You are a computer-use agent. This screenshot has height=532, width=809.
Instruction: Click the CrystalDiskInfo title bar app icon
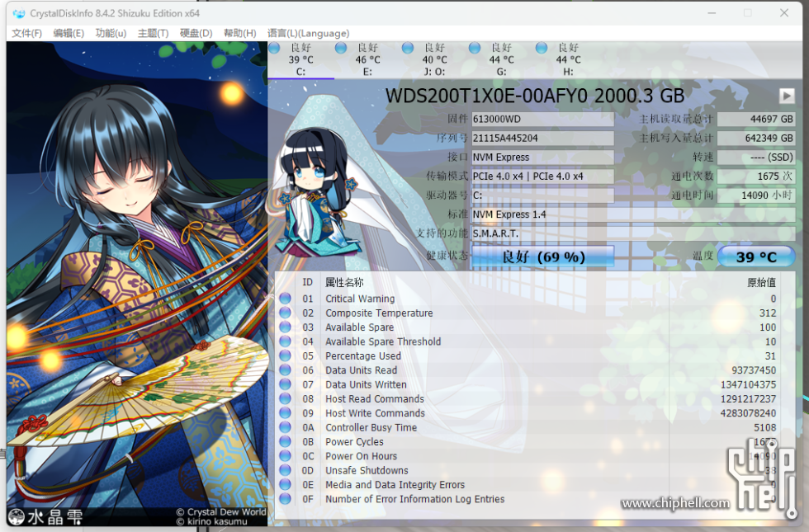pos(19,13)
